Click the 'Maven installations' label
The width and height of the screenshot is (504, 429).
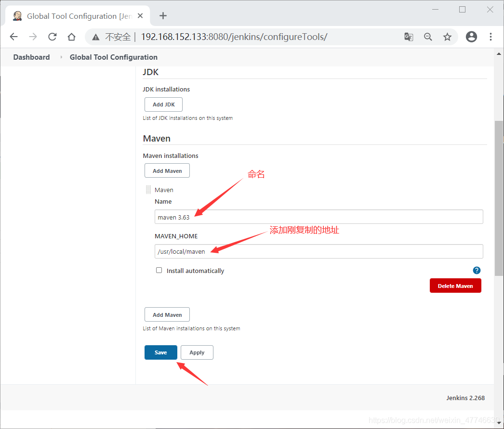(x=171, y=156)
